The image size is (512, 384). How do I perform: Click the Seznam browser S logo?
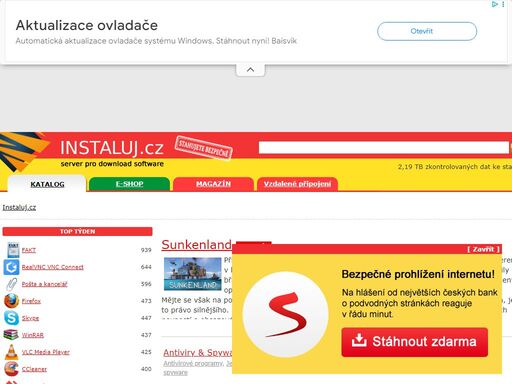pyautogui.click(x=286, y=315)
